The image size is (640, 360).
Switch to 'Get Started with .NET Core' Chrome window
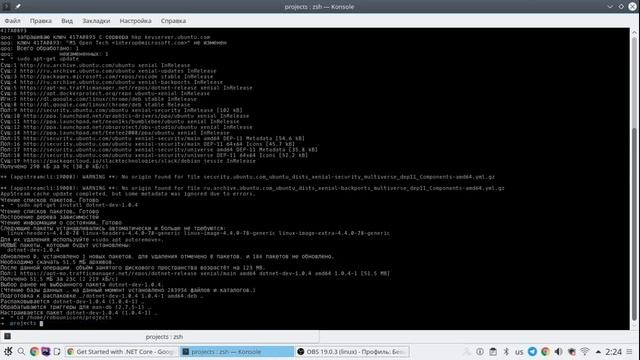pos(122,351)
